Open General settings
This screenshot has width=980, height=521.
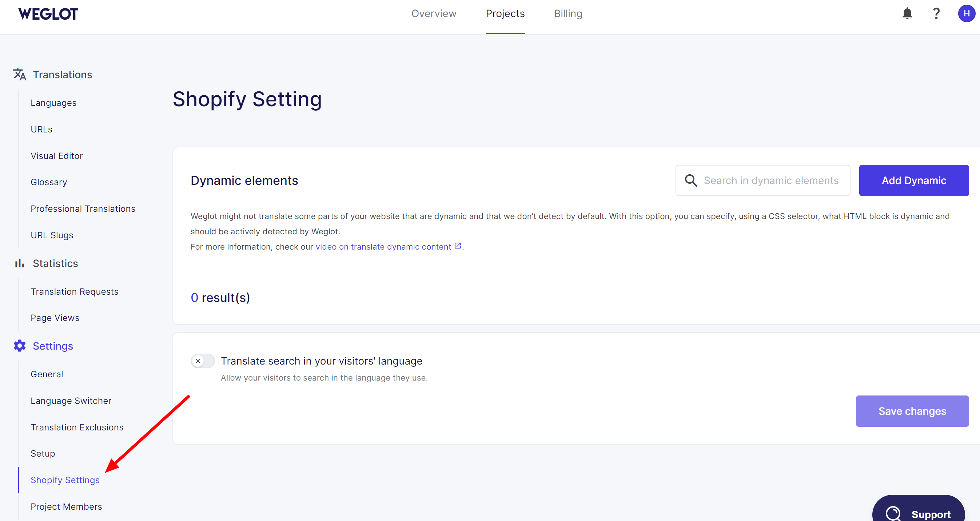pos(47,374)
